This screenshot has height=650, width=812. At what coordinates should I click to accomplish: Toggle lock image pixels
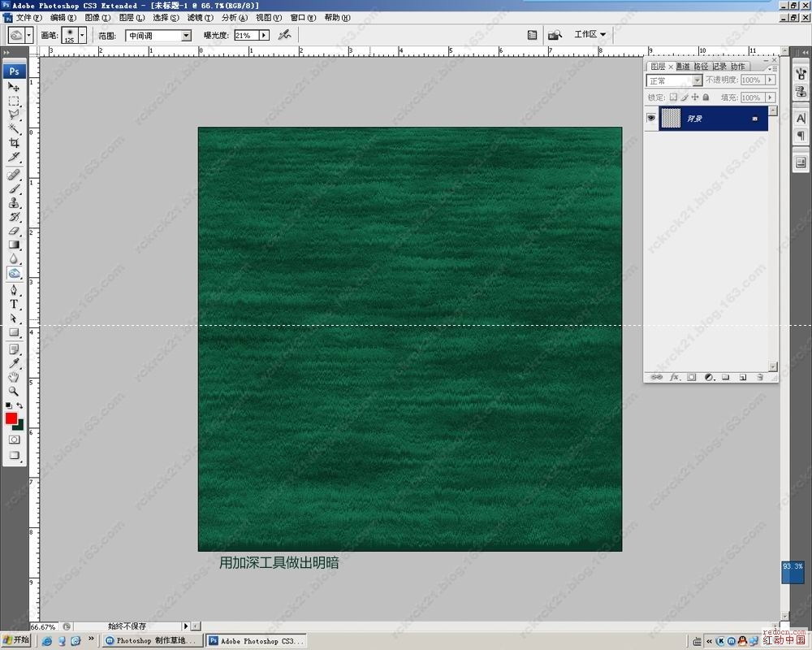click(x=684, y=97)
